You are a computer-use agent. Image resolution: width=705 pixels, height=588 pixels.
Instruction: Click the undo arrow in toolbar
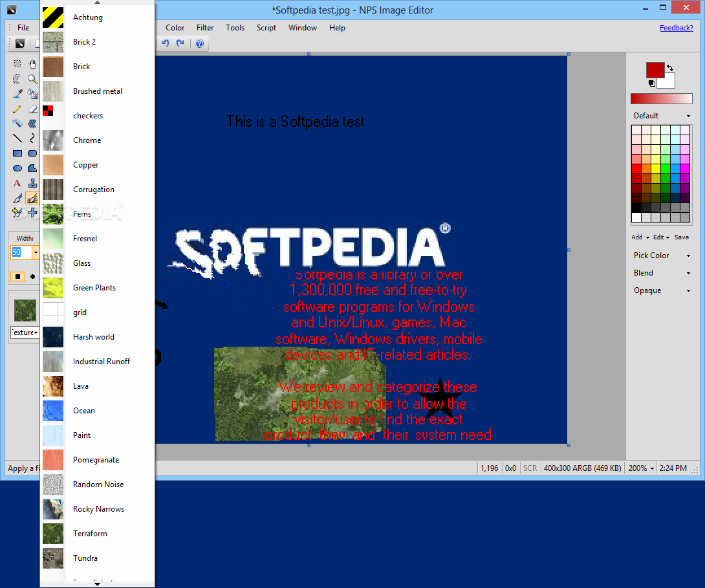click(x=166, y=43)
